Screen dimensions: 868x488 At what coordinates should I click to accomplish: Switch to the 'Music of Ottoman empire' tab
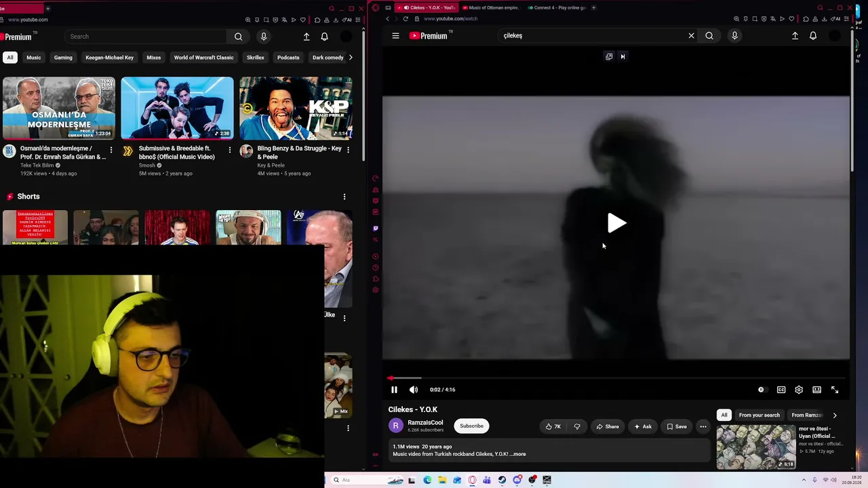(490, 7)
